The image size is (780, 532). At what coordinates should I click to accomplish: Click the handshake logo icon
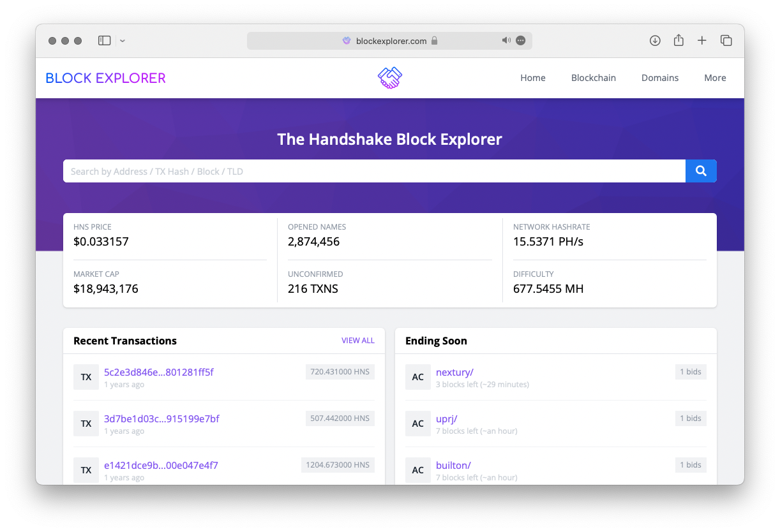point(390,78)
